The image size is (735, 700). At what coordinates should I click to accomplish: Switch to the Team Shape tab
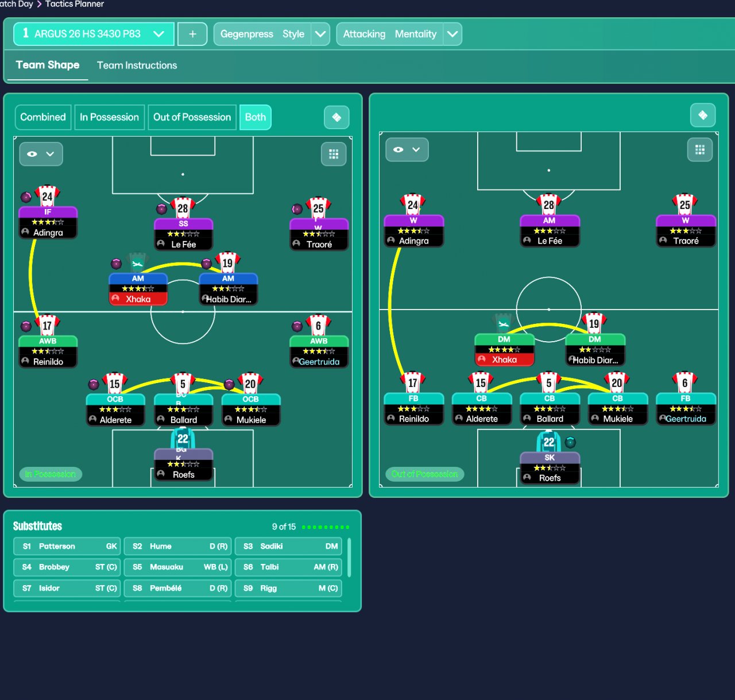pos(48,65)
